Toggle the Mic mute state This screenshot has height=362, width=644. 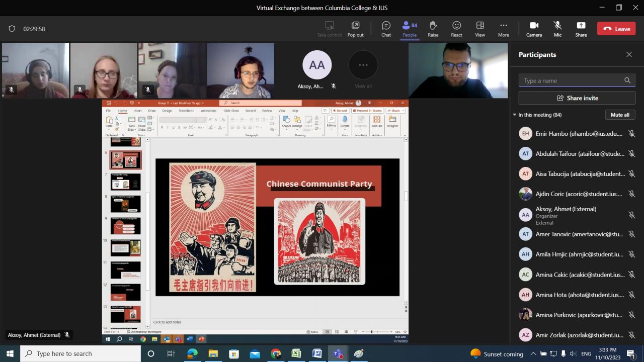[x=557, y=29]
